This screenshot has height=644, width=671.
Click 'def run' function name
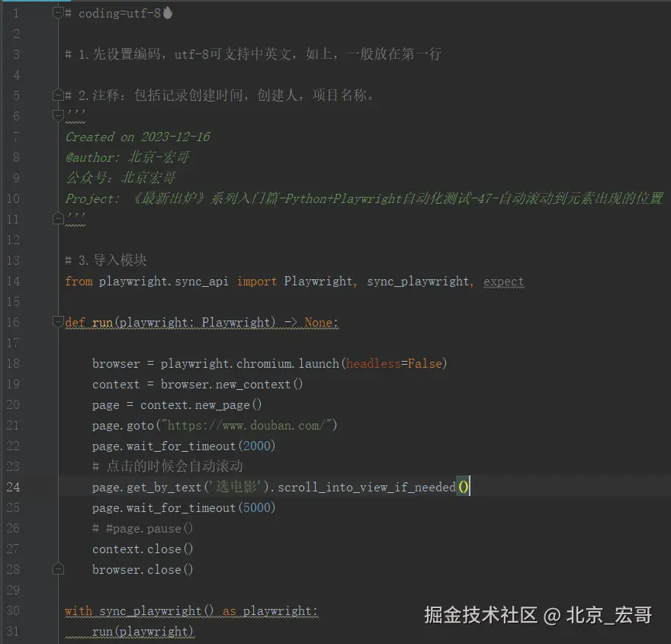102,322
